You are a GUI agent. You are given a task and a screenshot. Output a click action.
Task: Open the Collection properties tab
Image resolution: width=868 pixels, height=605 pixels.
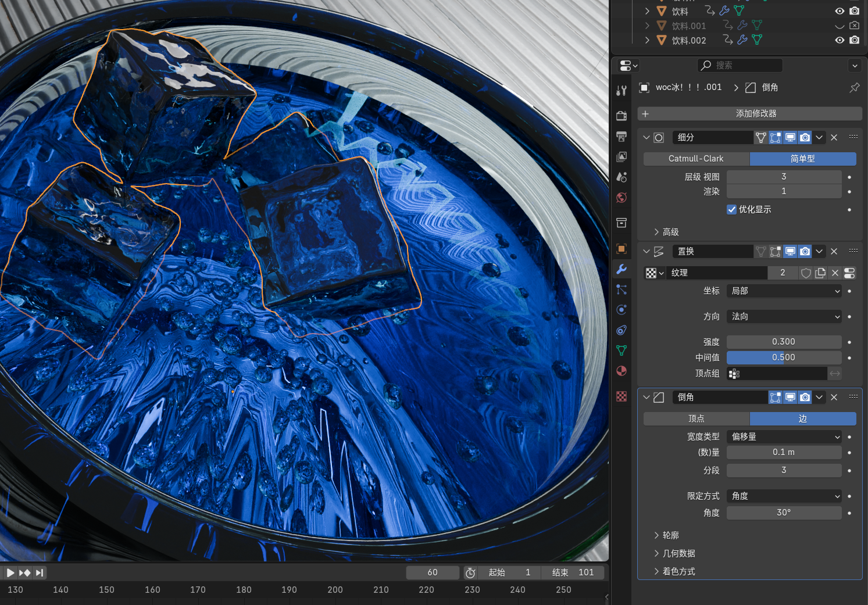[x=621, y=223]
